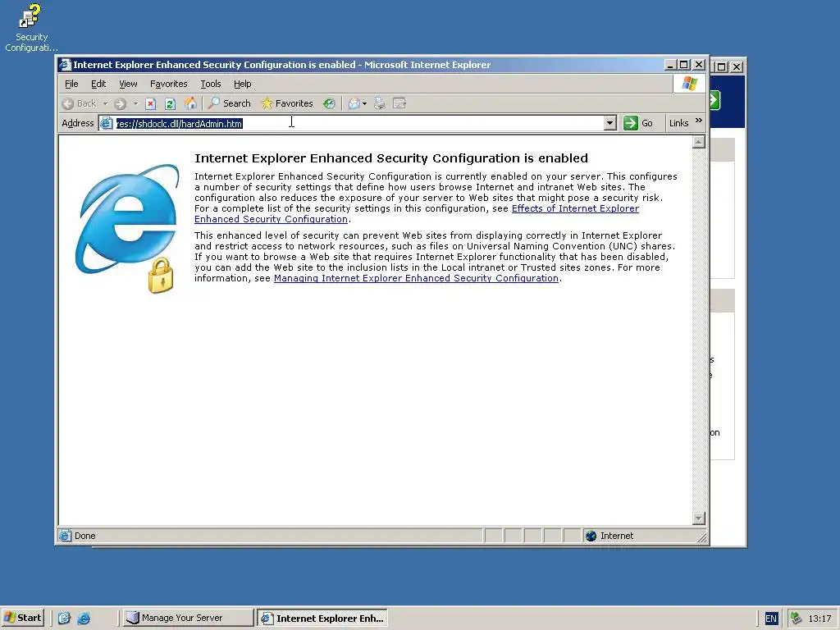Open the Start menu
The image size is (840, 630).
[x=23, y=618]
